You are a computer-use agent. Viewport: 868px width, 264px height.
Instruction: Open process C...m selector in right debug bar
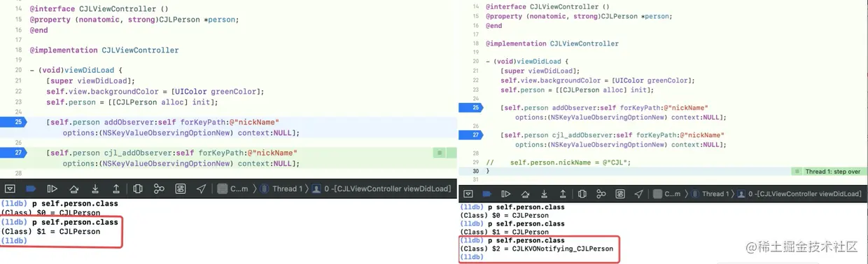point(667,194)
